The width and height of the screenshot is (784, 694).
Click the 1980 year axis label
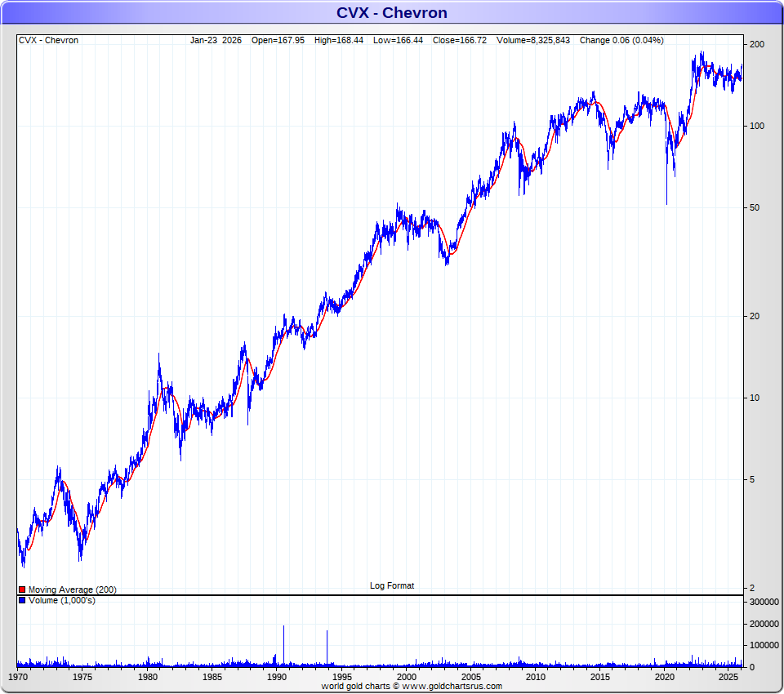click(148, 677)
